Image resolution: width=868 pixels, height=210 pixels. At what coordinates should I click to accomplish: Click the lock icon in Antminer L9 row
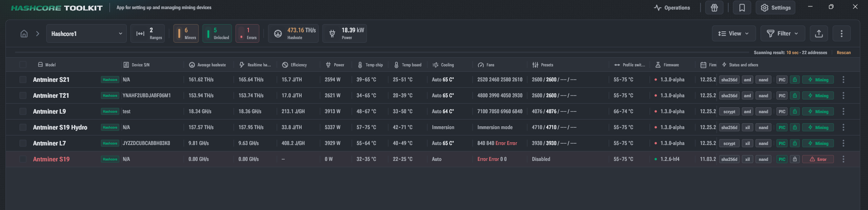coord(795,111)
